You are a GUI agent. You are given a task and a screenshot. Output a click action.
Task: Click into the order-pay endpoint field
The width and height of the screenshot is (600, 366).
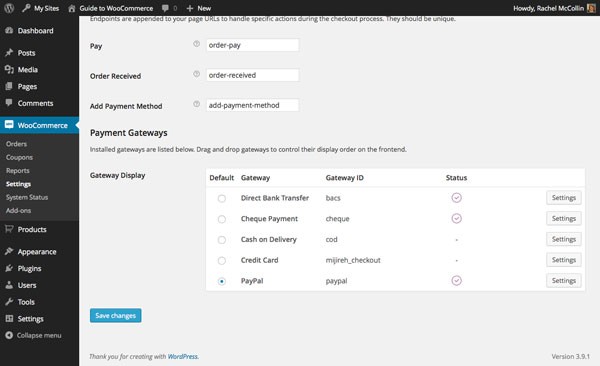pos(253,45)
